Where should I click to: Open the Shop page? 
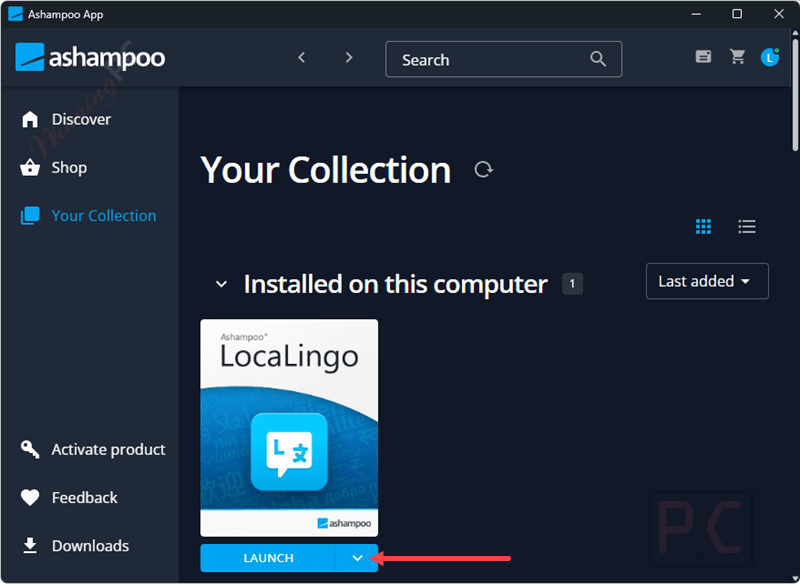pyautogui.click(x=54, y=167)
